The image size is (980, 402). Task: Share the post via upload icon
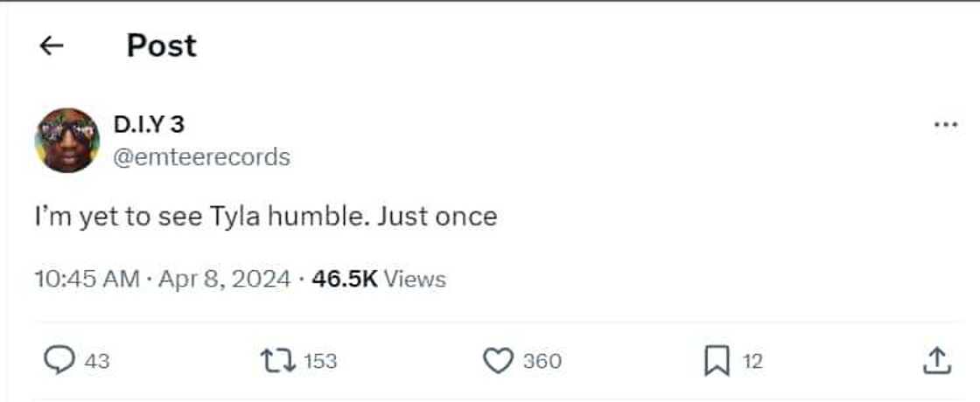[x=936, y=360]
